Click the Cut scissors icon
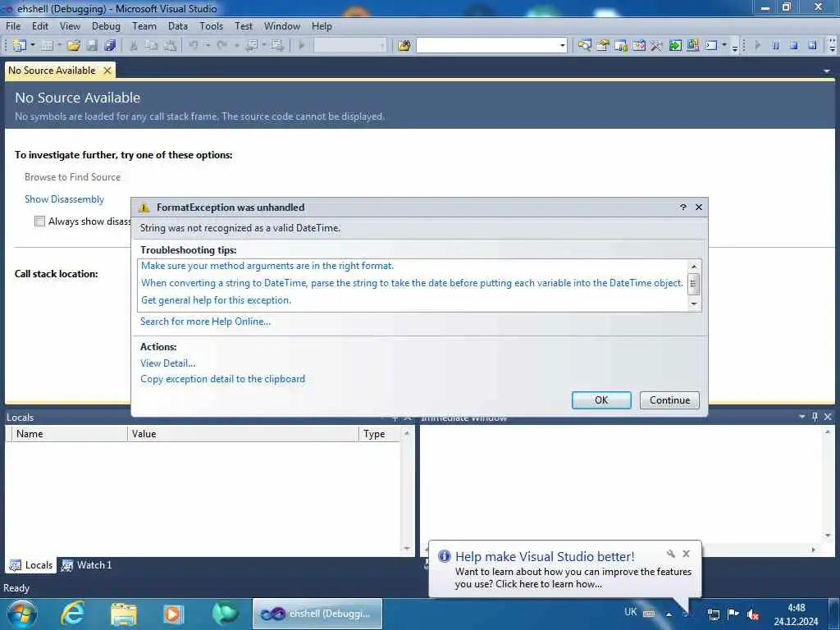This screenshot has width=840, height=630. tap(134, 46)
